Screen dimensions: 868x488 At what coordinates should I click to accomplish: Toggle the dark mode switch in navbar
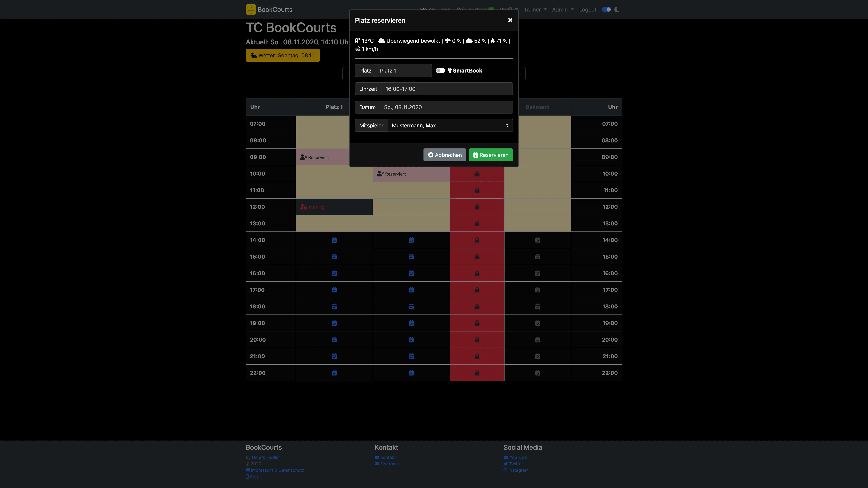[x=606, y=9]
